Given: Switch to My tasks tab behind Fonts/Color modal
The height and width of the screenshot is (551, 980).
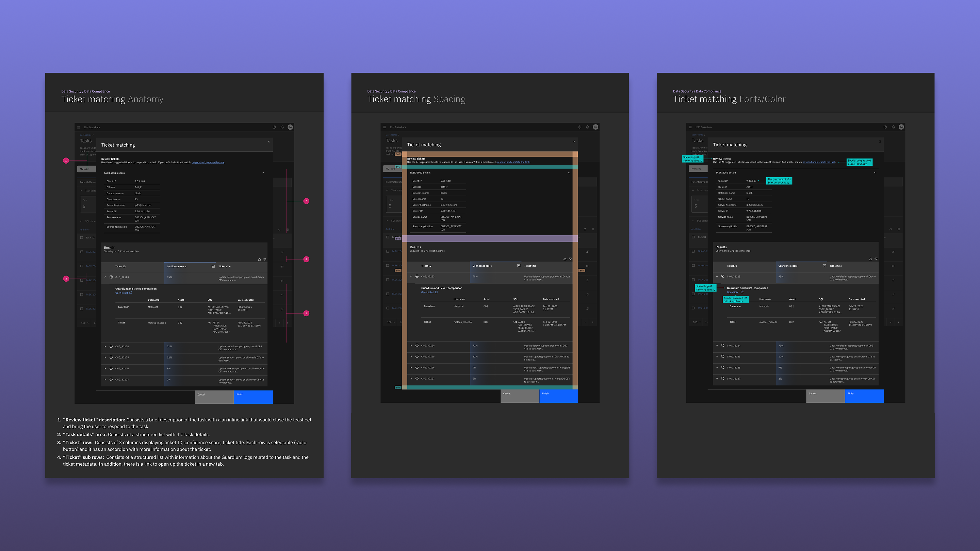Looking at the screenshot, I should 698,169.
